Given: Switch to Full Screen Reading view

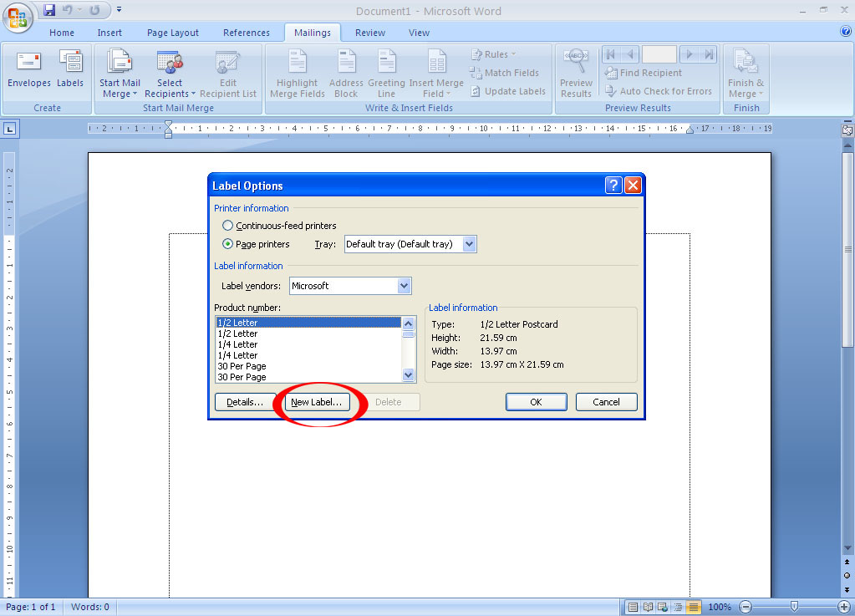Looking at the screenshot, I should pos(648,607).
